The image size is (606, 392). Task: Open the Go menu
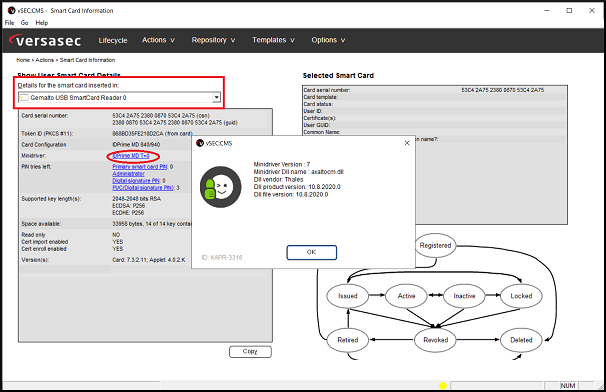[24, 23]
